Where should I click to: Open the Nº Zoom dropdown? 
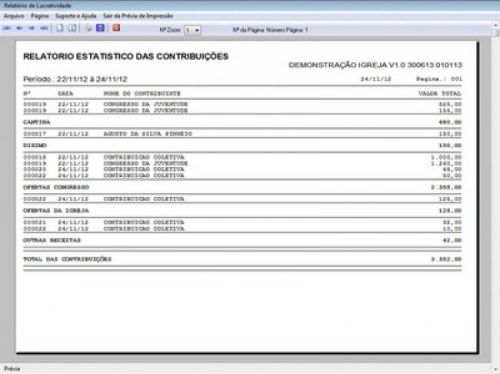click(192, 30)
